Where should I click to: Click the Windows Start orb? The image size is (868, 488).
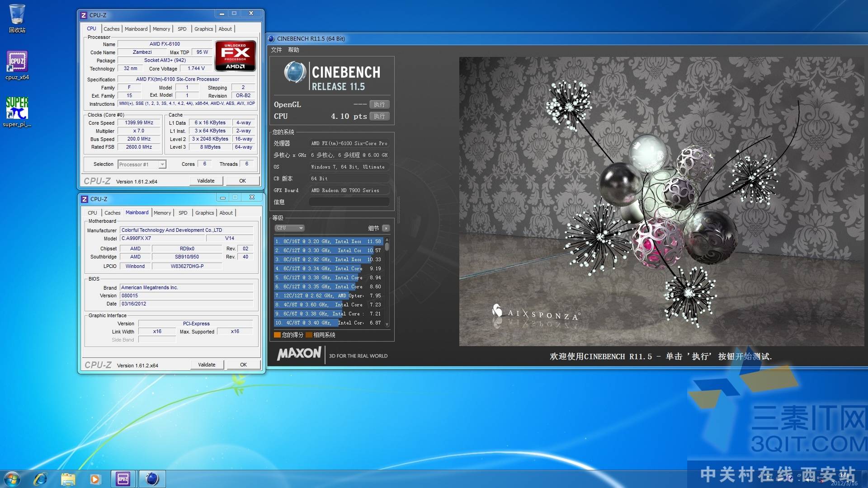tap(12, 479)
